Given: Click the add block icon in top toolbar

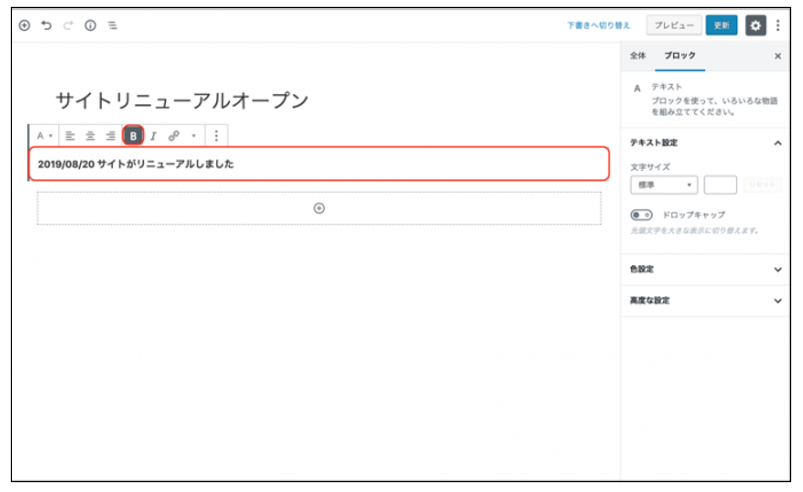Looking at the screenshot, I should click(x=25, y=26).
